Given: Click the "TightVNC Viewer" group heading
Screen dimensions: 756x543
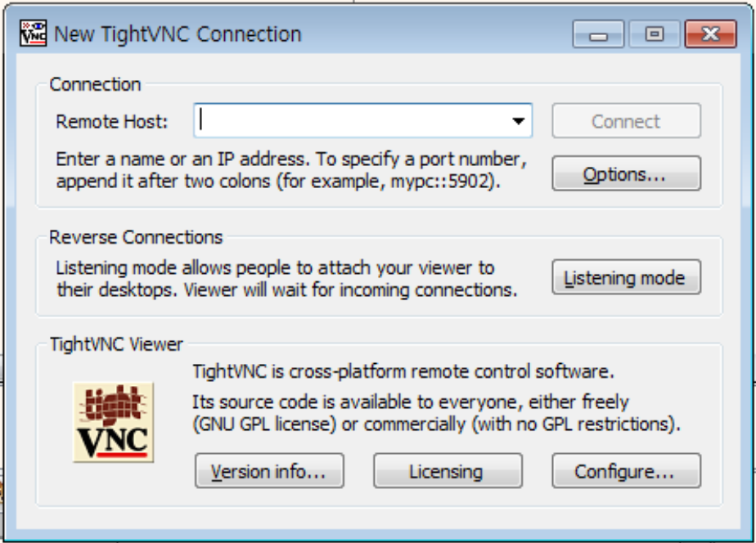Looking at the screenshot, I should tap(116, 344).
